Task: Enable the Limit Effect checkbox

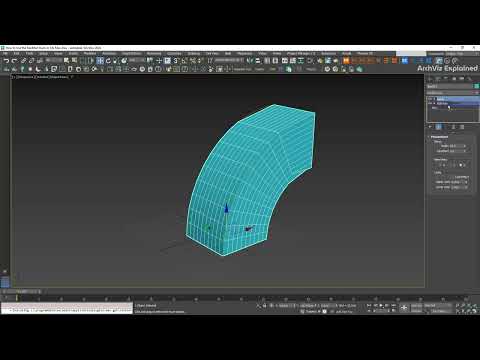Action: coord(453,177)
